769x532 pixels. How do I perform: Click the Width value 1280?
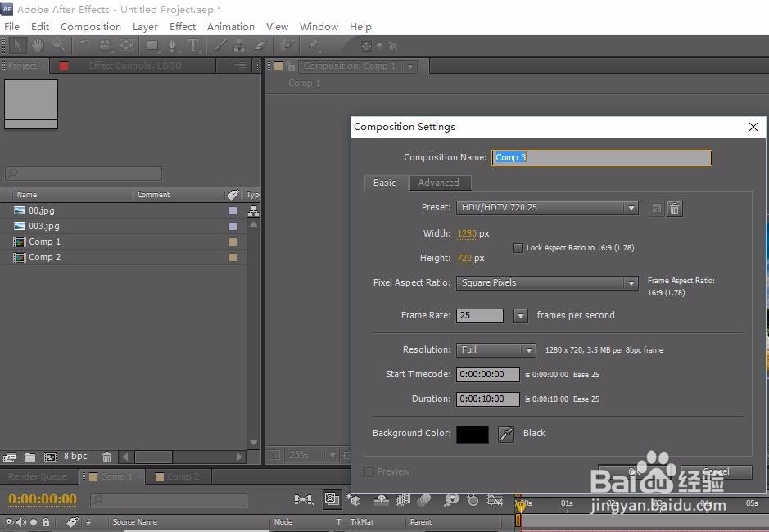tap(467, 233)
